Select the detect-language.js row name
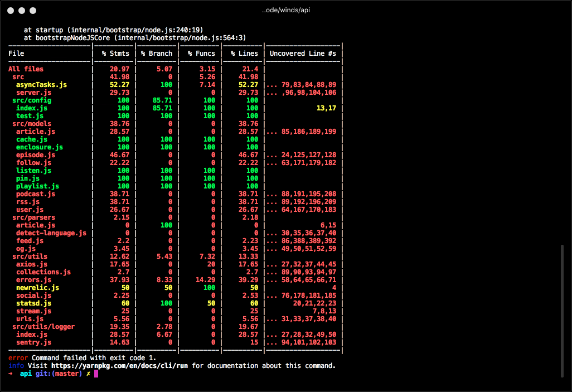Image resolution: width=572 pixels, height=392 pixels. [51, 233]
